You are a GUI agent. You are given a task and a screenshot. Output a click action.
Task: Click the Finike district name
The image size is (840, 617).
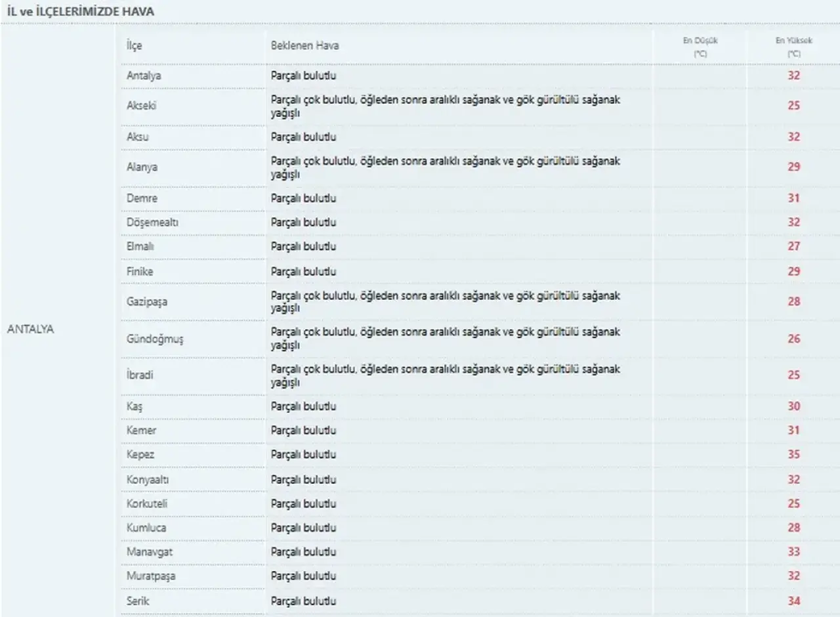tap(140, 271)
